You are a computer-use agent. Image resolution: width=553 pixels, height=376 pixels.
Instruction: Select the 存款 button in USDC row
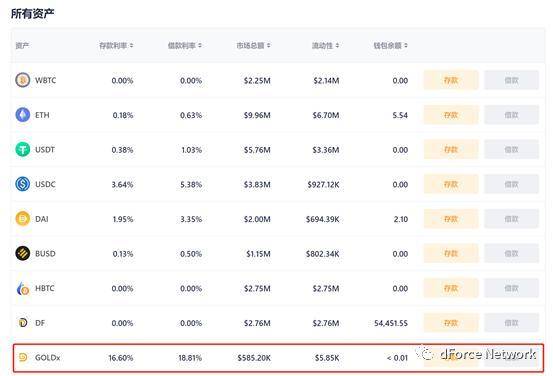[451, 184]
